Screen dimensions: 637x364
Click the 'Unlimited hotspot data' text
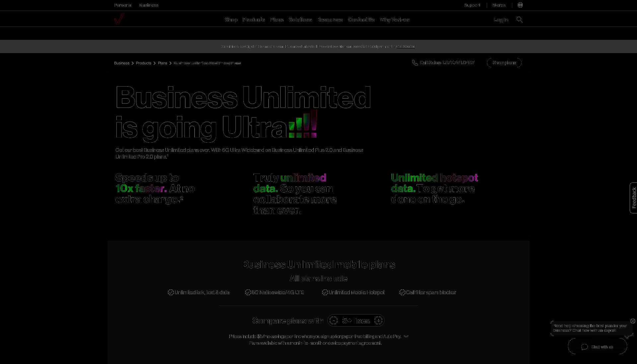(434, 183)
